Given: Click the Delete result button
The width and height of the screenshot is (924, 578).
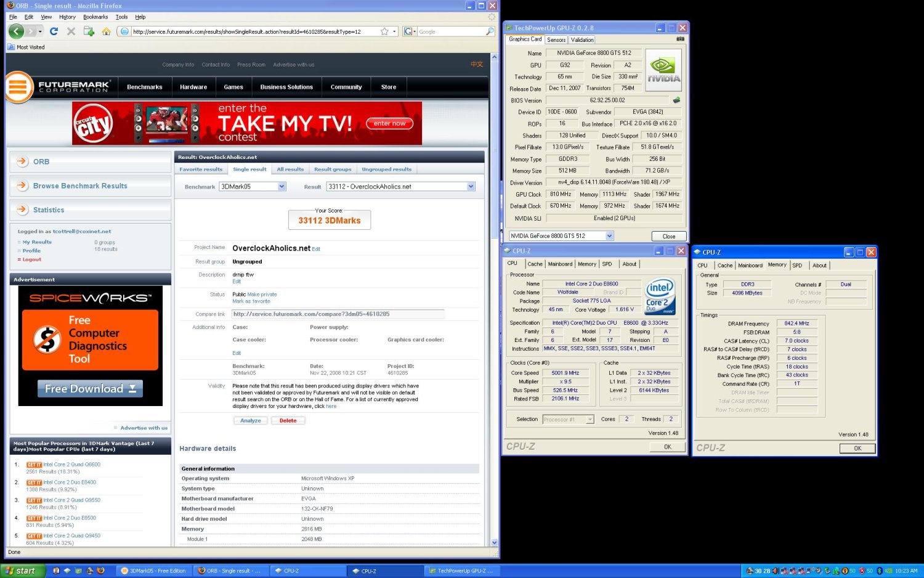Looking at the screenshot, I should [x=288, y=420].
